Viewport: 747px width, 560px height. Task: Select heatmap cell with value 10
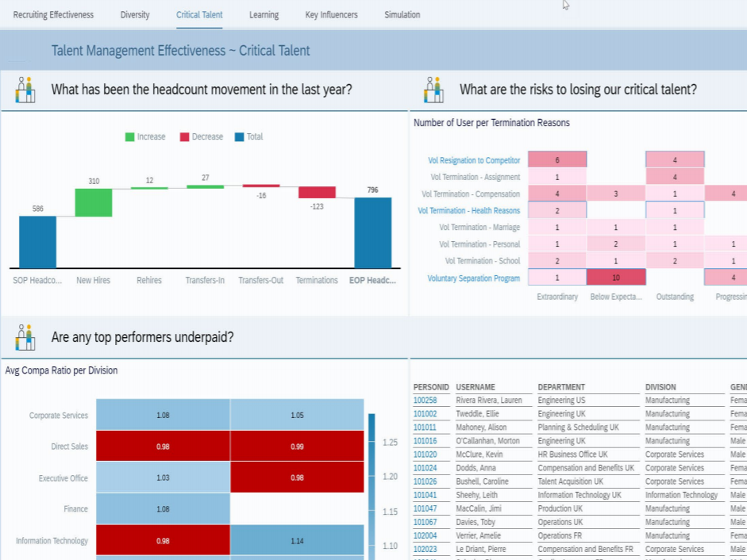pos(616,277)
